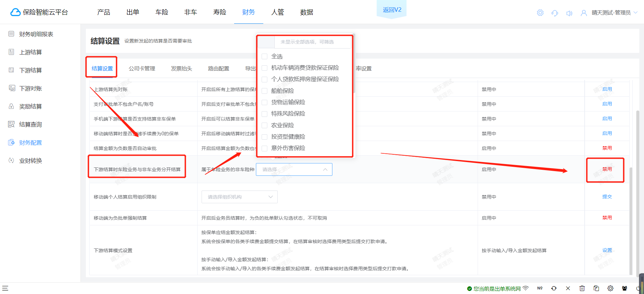Tick the 货物运输保险 checkbox
644x294 pixels.
point(264,102)
